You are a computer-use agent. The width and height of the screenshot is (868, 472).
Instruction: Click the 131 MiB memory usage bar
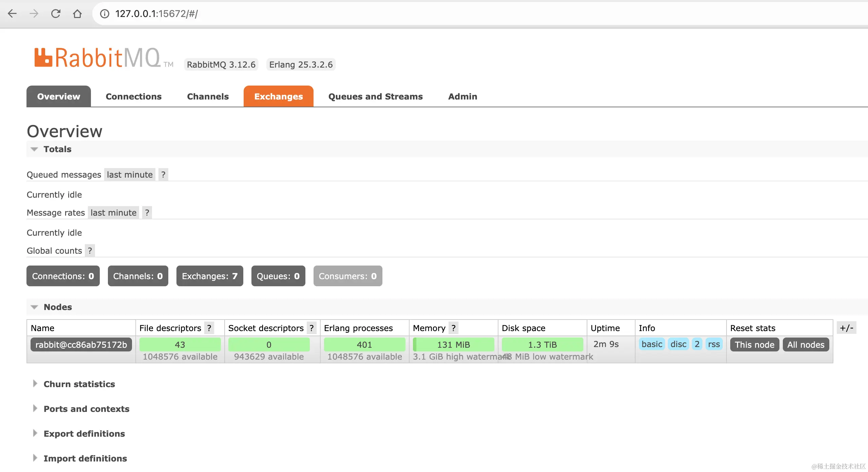[453, 345]
